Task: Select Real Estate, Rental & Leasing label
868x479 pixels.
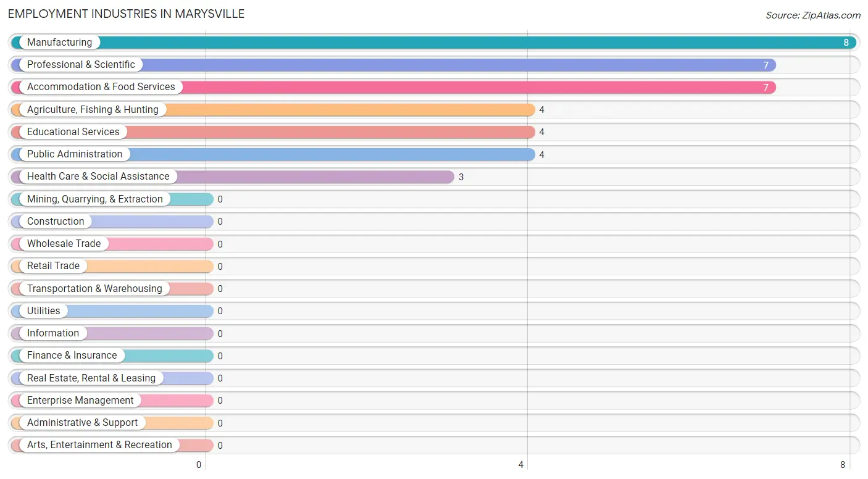Action: (91, 378)
